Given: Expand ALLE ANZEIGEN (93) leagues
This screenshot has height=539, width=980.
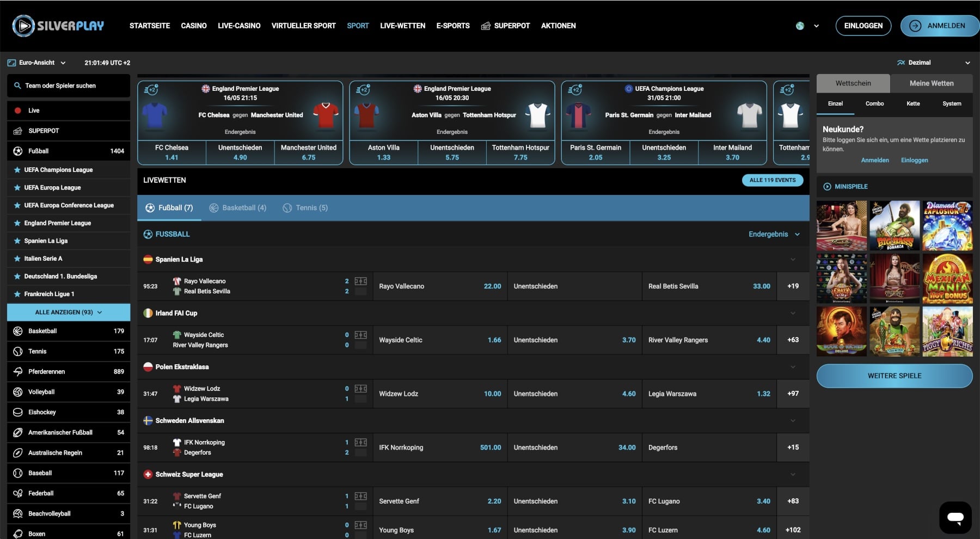Looking at the screenshot, I should click(69, 313).
